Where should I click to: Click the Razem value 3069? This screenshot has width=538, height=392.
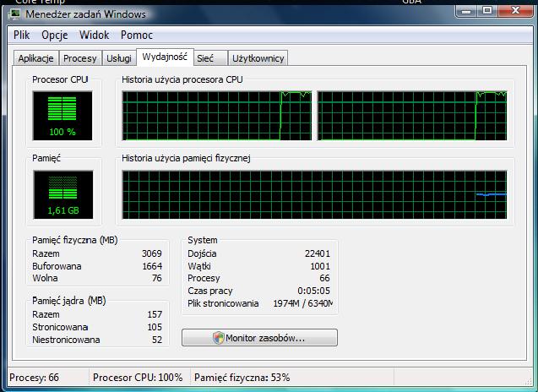(152, 253)
